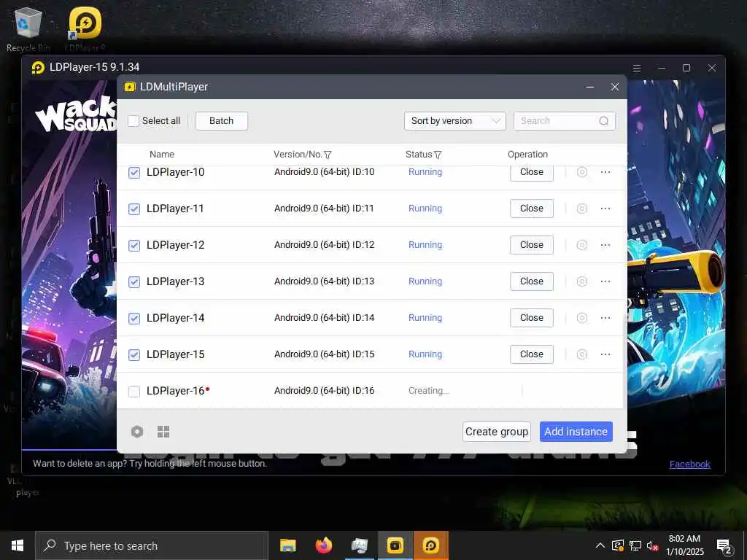Uncheck the LDPlayer-14 checkbox

coord(134,318)
